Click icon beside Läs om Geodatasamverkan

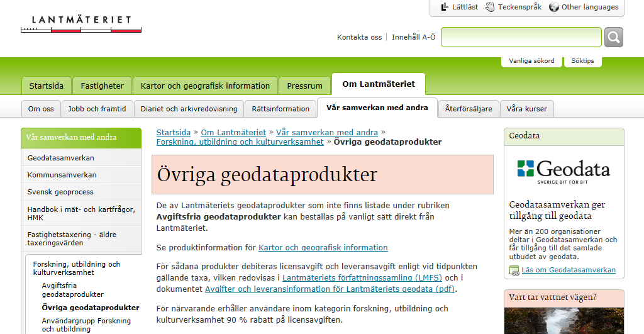[514, 270]
